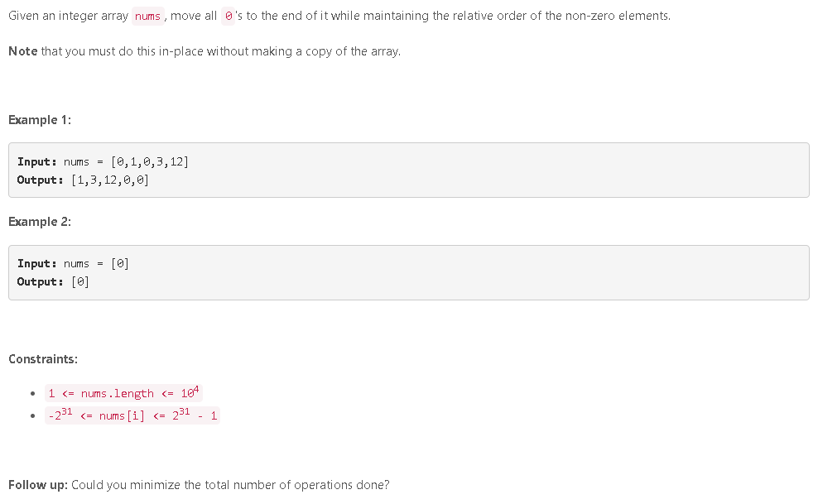Click the Example 2 input line nums = [0]

73,263
